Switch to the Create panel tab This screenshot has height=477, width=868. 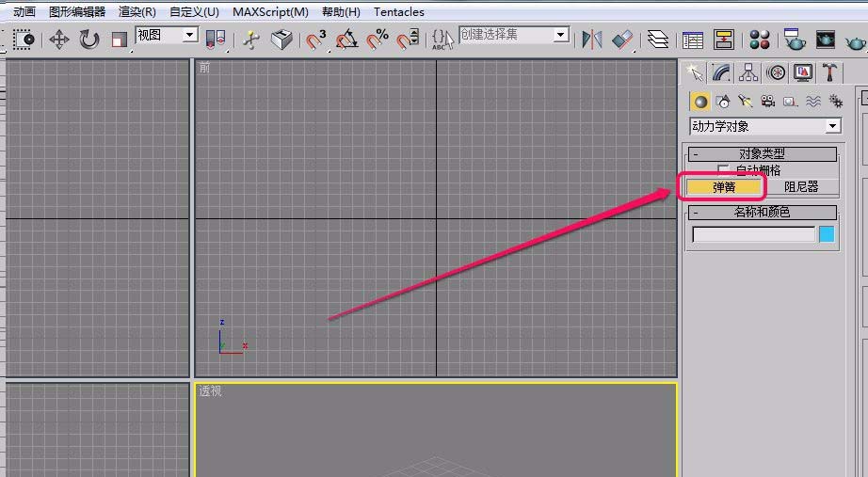coord(694,72)
